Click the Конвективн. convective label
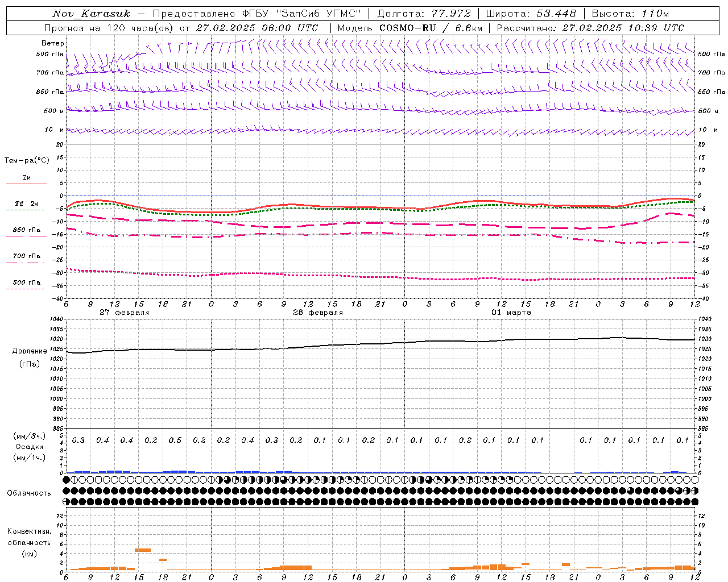Image resolution: width=728 pixels, height=582 pixels. [30, 531]
